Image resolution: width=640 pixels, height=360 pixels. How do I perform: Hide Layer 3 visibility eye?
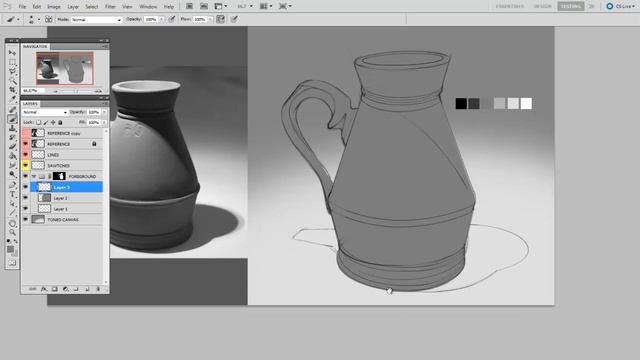click(26, 187)
